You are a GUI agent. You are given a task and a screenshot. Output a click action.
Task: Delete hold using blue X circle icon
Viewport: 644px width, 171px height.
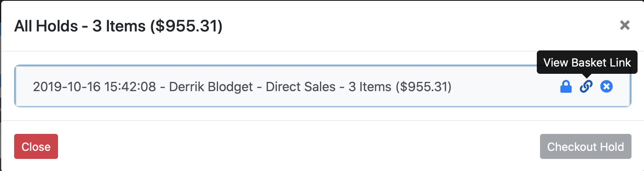(606, 86)
